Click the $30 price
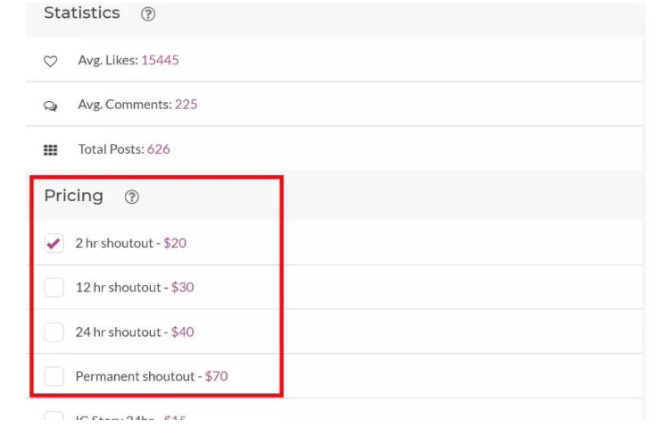This screenshot has height=440, width=672. (182, 287)
